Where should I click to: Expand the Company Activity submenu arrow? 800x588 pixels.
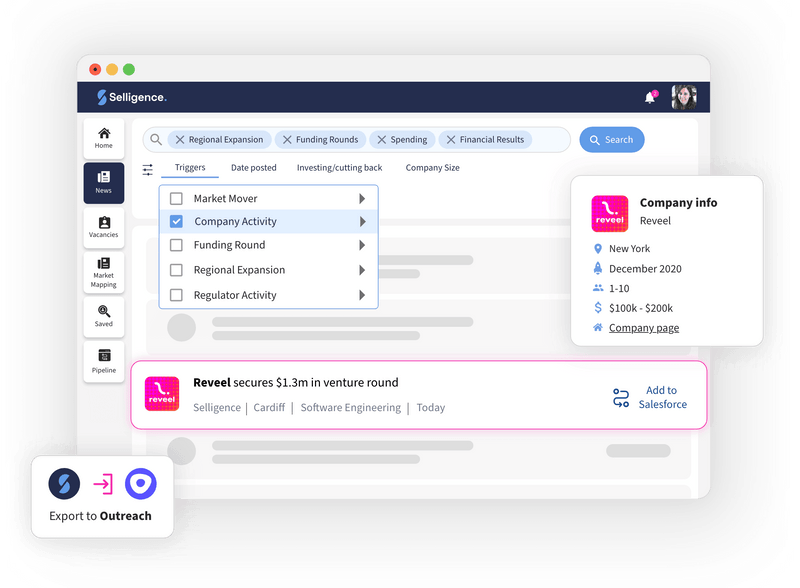(x=364, y=221)
